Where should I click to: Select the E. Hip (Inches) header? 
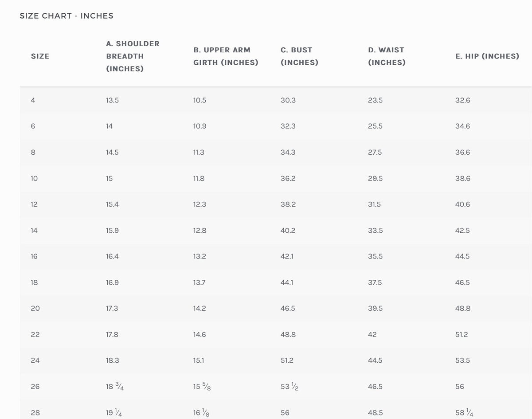click(487, 56)
